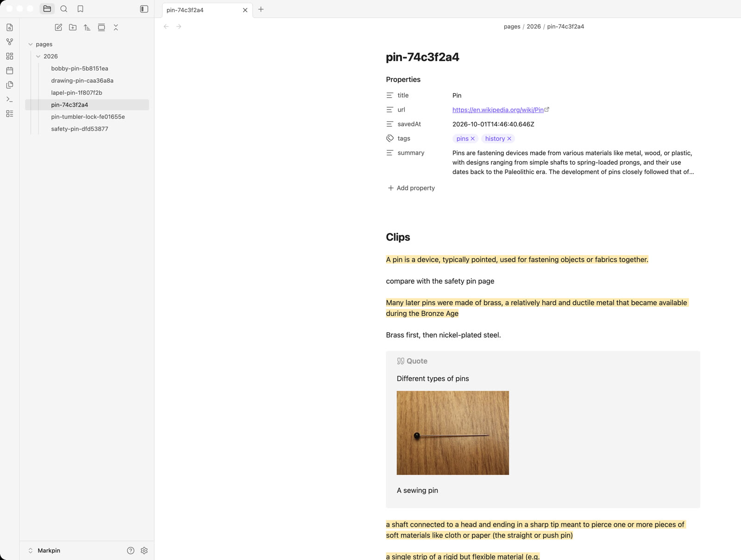Viewport: 741px width, 560px height.
Task: Create a new note icon
Action: pos(58,27)
